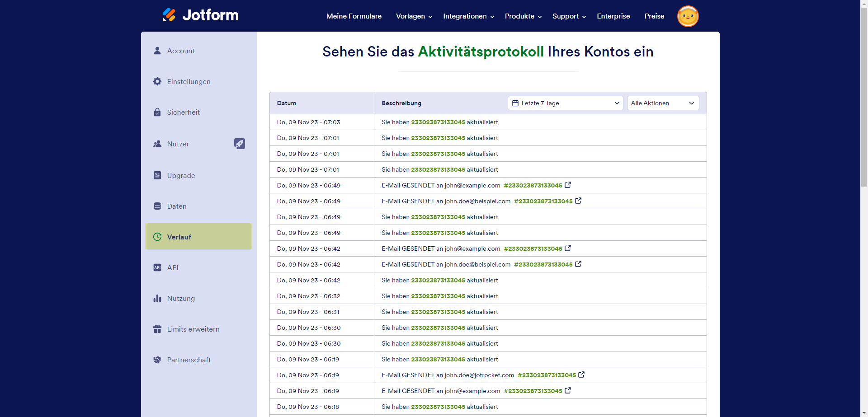This screenshot has height=417, width=868.
Task: Click the rocket icon beside Nutzer
Action: pos(239,144)
